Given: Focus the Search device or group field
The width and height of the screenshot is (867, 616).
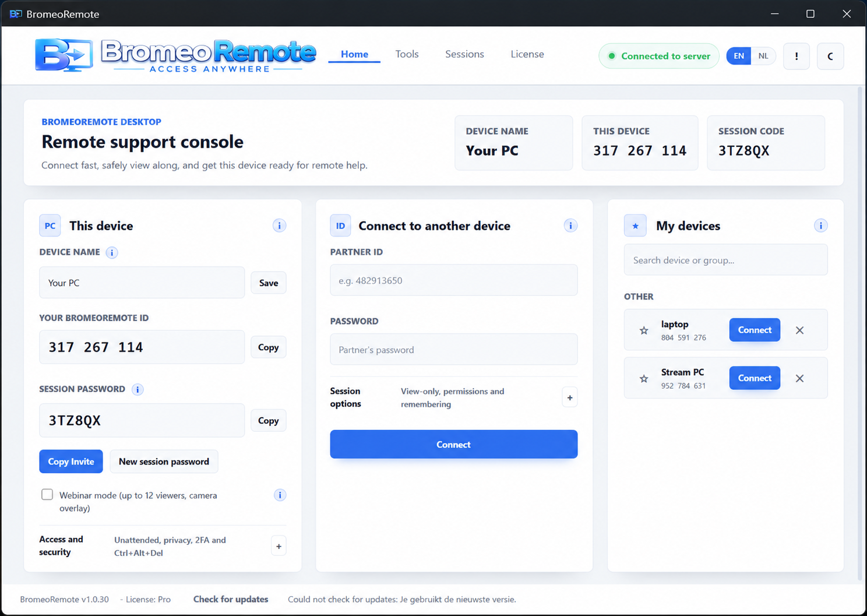Looking at the screenshot, I should pyautogui.click(x=725, y=260).
